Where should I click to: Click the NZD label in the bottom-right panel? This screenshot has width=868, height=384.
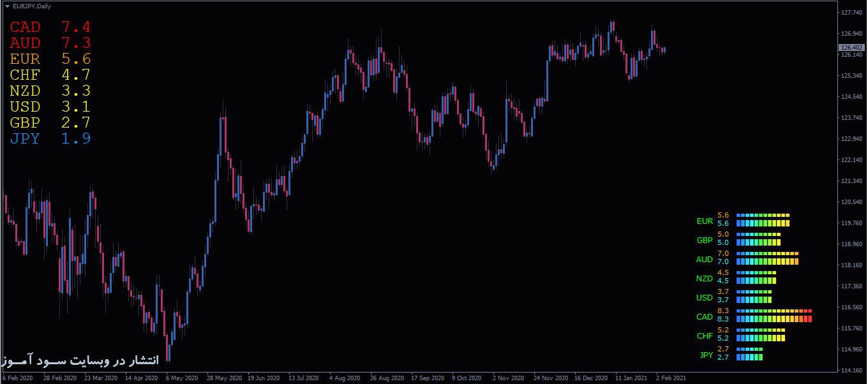coord(704,279)
